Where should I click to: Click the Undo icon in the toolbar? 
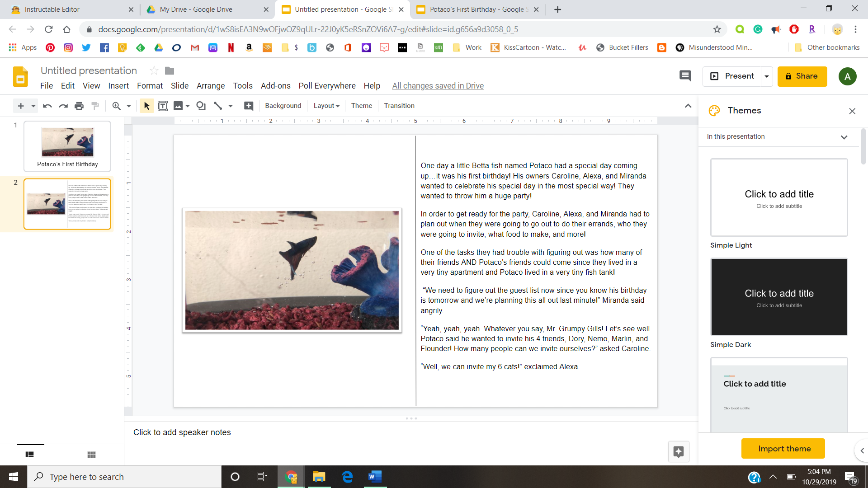[x=47, y=106]
